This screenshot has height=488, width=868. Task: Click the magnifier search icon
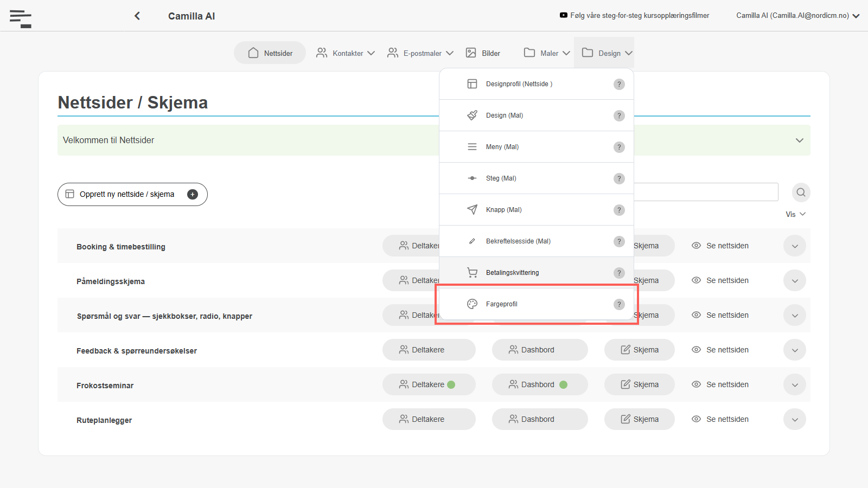(801, 192)
